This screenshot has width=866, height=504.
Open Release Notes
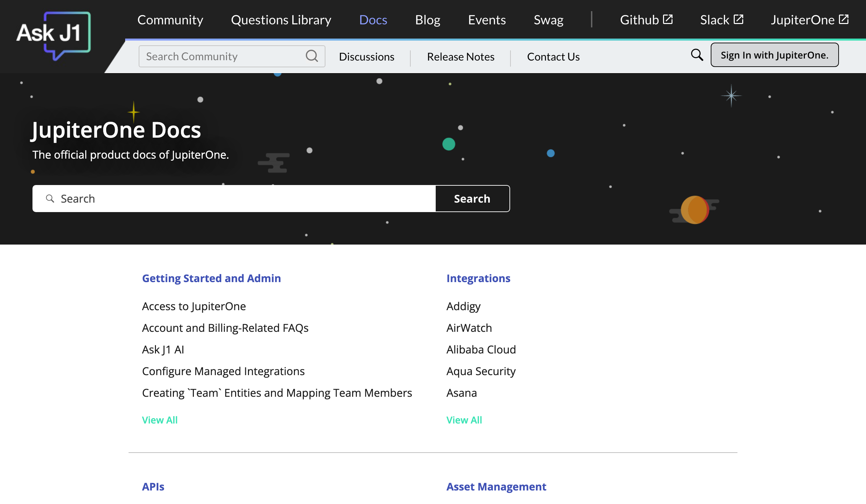460,57
